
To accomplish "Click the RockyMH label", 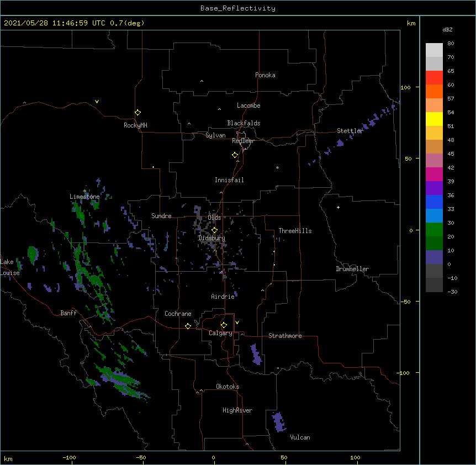I will 135,125.
